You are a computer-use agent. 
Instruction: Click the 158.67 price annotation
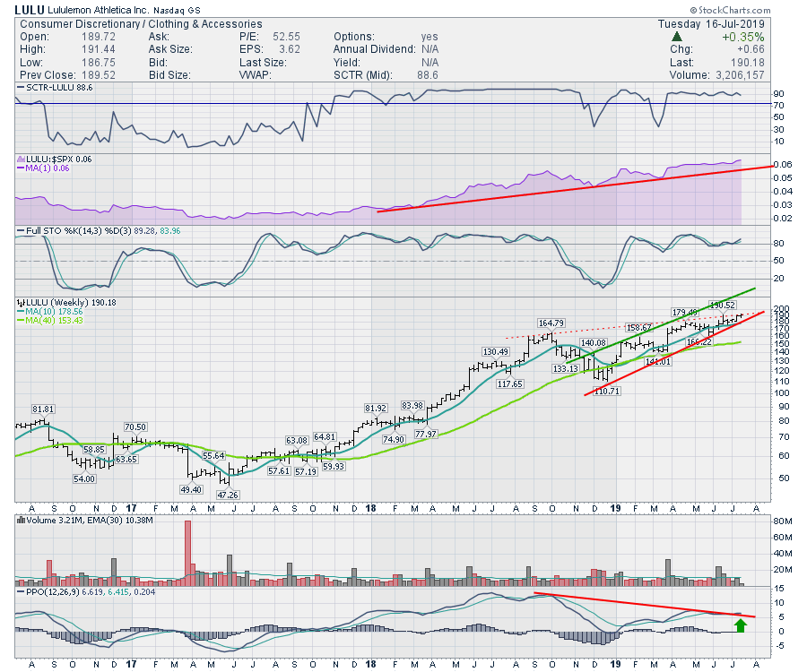coord(638,328)
